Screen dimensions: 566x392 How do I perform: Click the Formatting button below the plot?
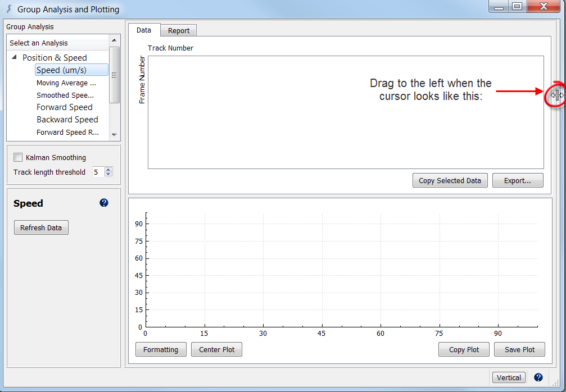coord(161,349)
